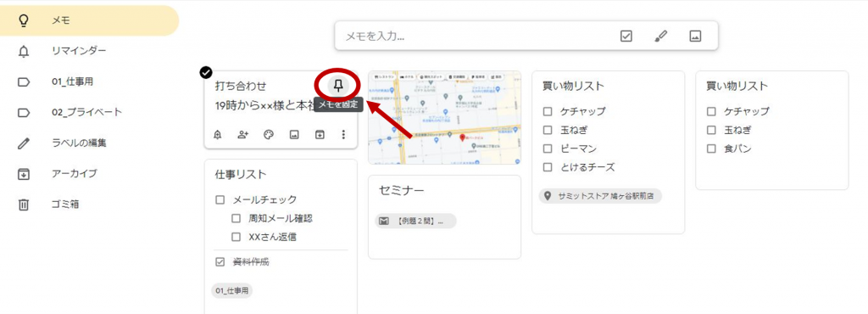This screenshot has height=314, width=868.
Task: Open the three-dot more menu on 打ち合わせ note
Action: 344,135
